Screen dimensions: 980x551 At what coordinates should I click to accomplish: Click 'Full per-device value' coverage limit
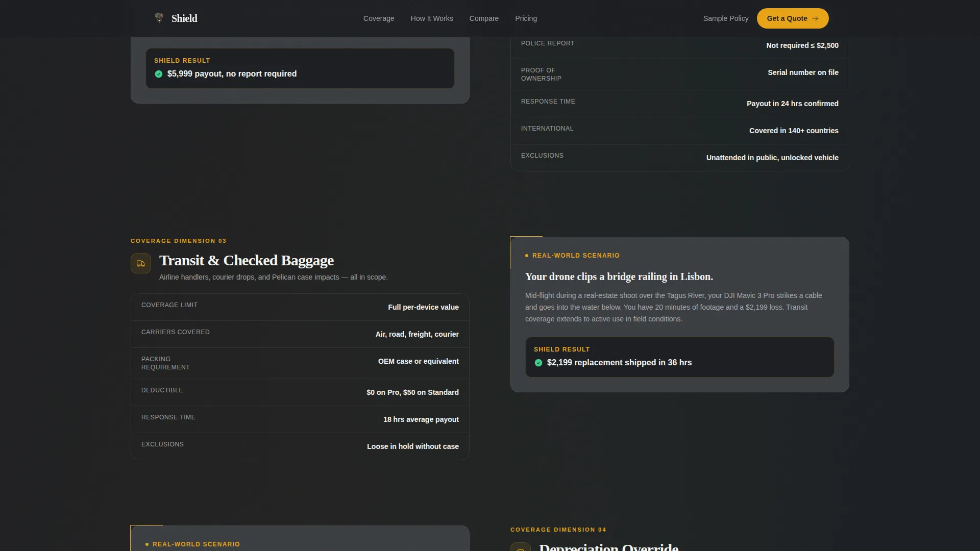[423, 307]
